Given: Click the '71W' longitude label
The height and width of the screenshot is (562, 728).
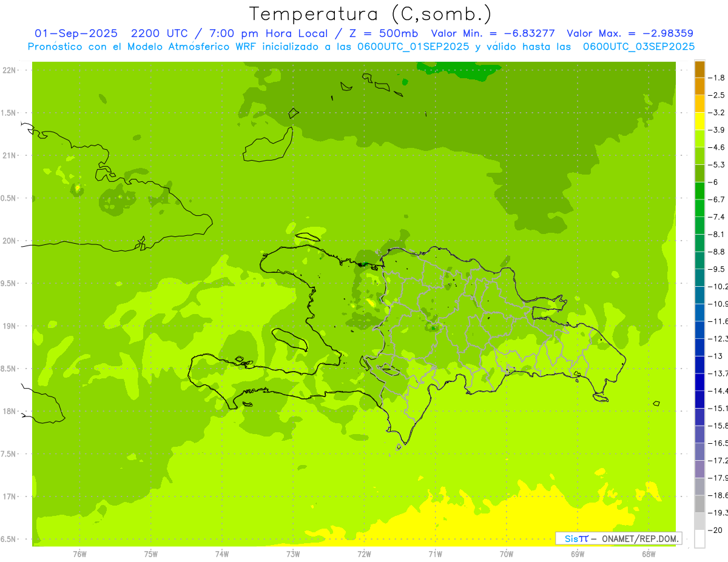Looking at the screenshot, I should point(435,554).
